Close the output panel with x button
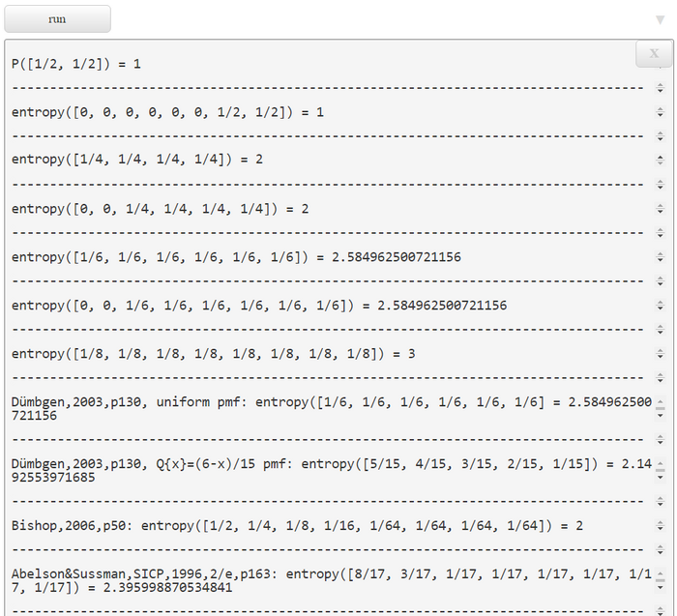Image resolution: width=677 pixels, height=616 pixels. (x=654, y=53)
